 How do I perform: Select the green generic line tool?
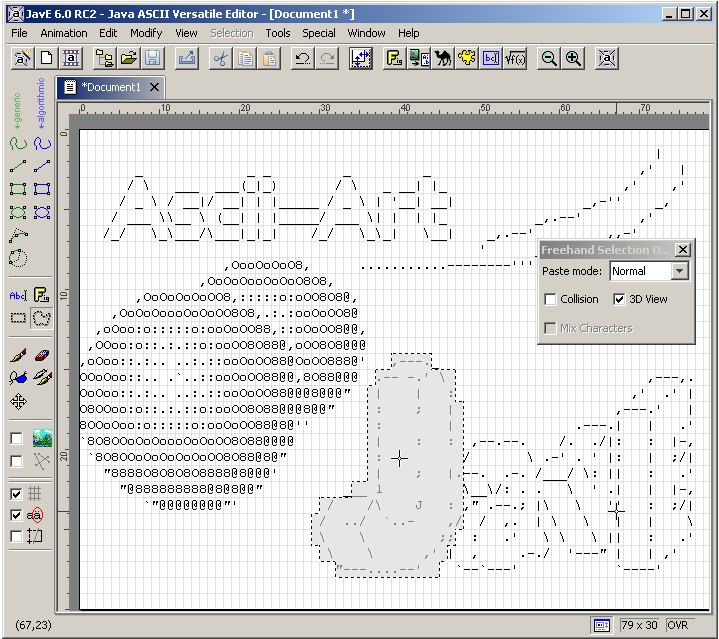(18, 166)
